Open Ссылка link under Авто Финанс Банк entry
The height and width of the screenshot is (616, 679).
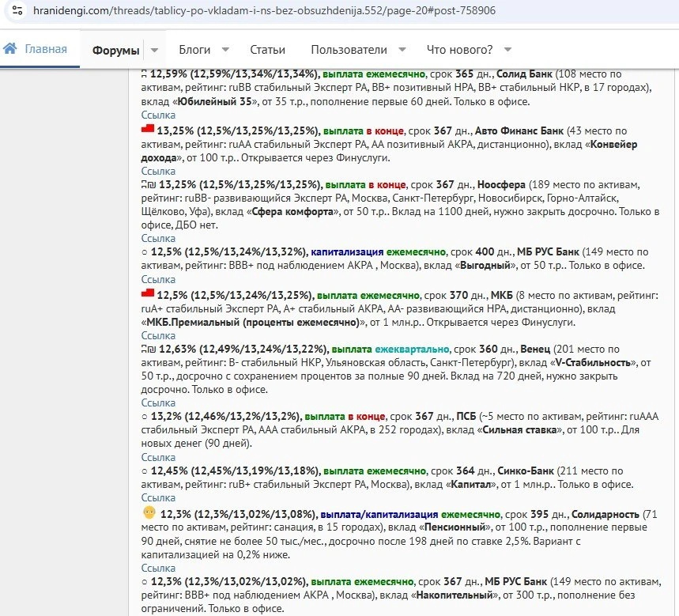point(159,172)
